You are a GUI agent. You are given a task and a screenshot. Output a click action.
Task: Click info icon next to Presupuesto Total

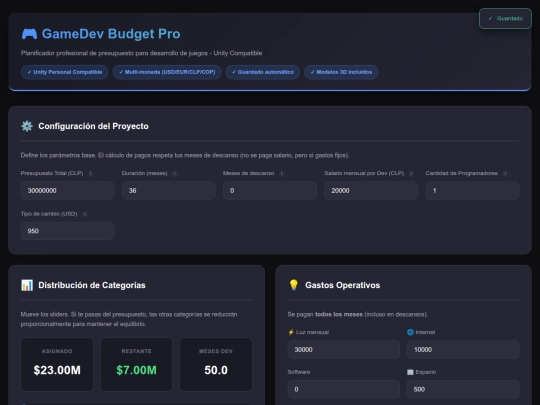(x=91, y=173)
